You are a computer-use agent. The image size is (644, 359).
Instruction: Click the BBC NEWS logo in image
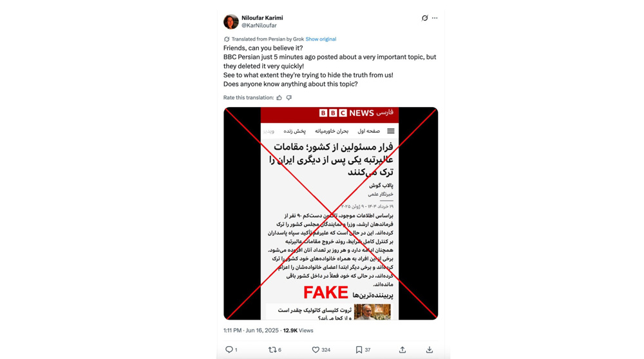(x=346, y=113)
